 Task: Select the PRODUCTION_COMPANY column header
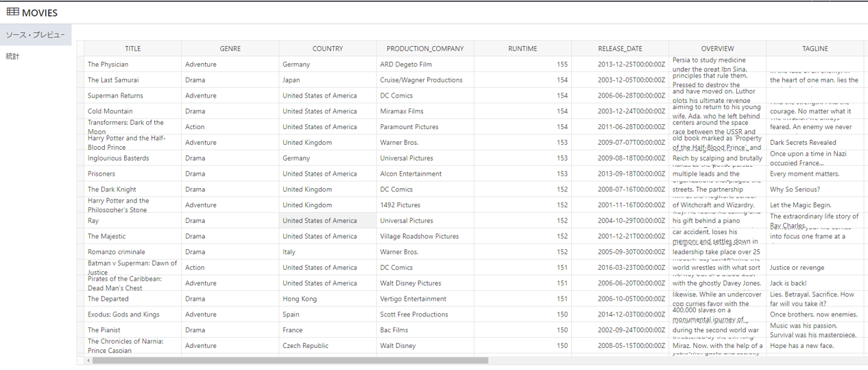[424, 49]
